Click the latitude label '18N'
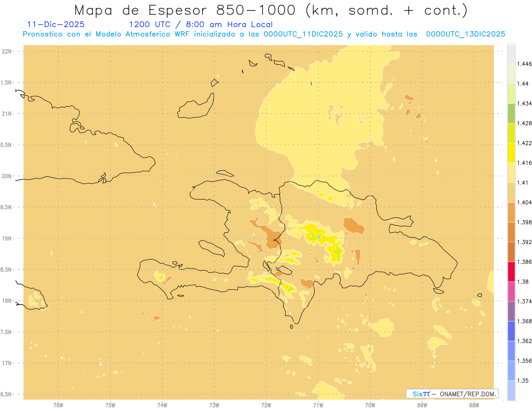 pyautogui.click(x=6, y=301)
